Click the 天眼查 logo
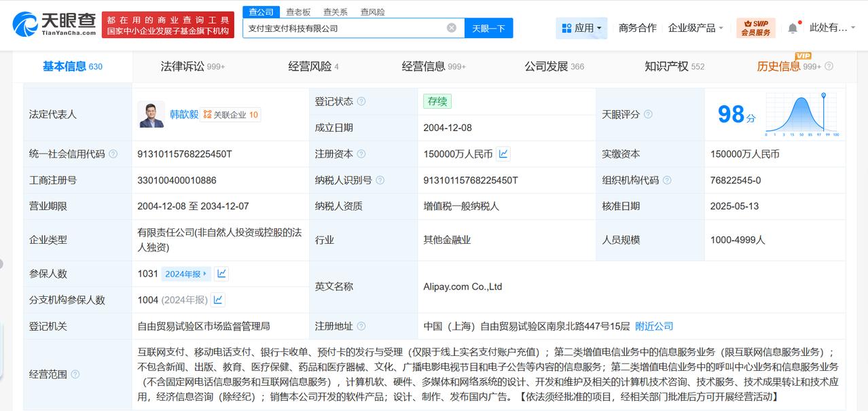This screenshot has width=868, height=411. click(x=54, y=24)
